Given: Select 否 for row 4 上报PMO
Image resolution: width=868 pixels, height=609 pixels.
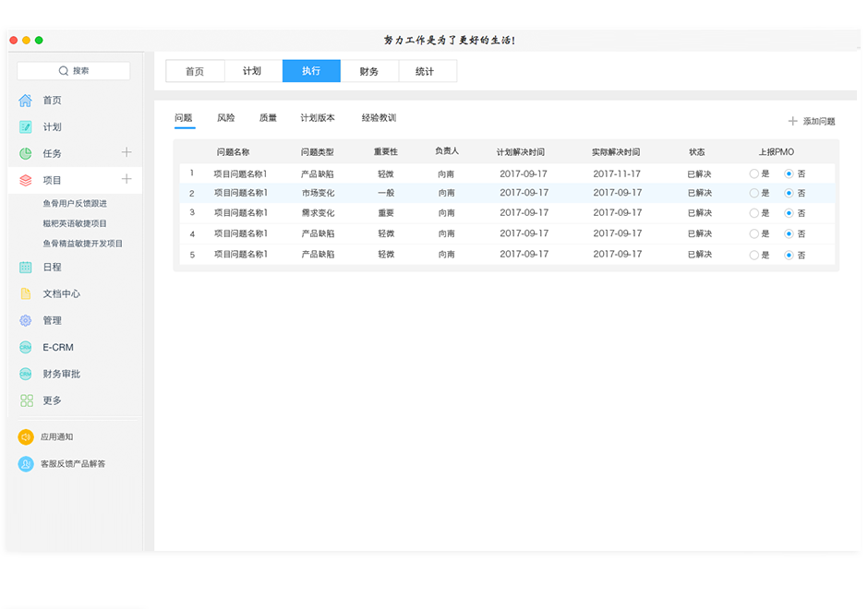Looking at the screenshot, I should [x=789, y=234].
